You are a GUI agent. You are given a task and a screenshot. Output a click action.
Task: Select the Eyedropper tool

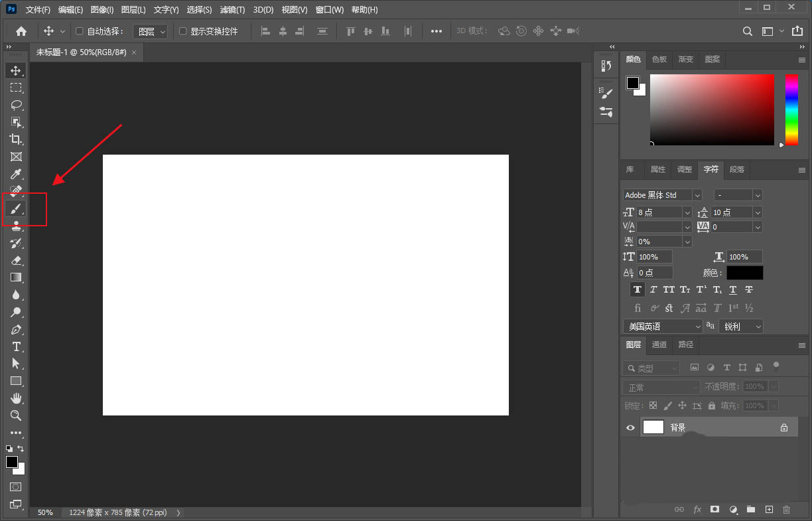pos(16,174)
